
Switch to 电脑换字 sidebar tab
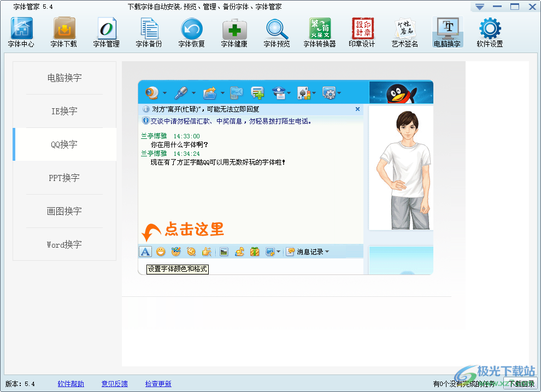pos(64,78)
